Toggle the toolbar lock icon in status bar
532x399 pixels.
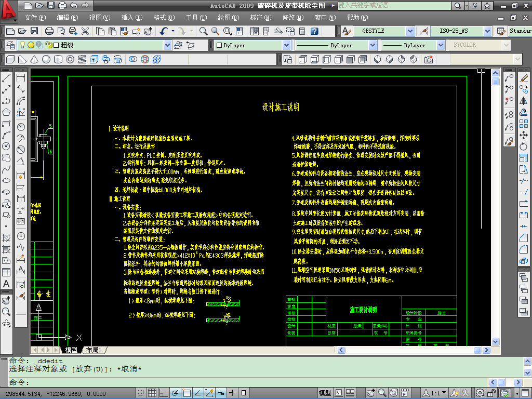(x=493, y=393)
